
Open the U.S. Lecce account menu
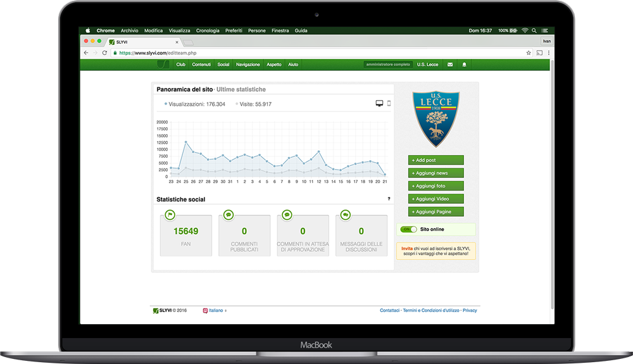(427, 65)
